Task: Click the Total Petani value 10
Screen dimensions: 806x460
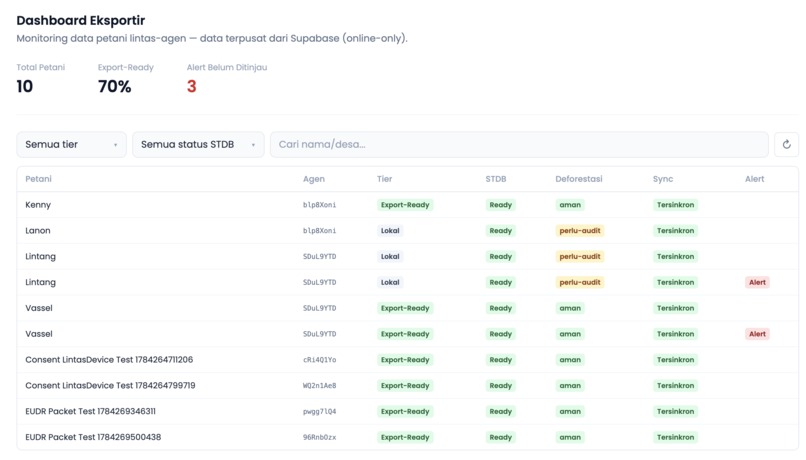Action: [25, 86]
